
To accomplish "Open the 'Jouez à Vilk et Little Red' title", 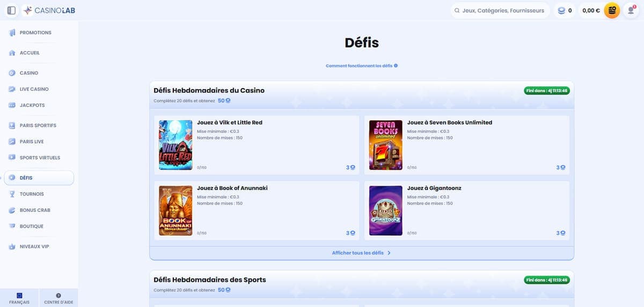I will click(x=230, y=122).
